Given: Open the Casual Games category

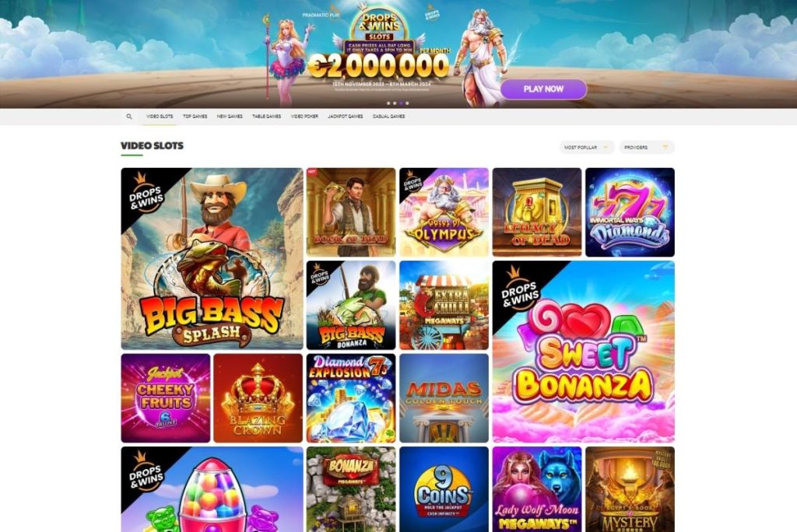Looking at the screenshot, I should coord(389,117).
